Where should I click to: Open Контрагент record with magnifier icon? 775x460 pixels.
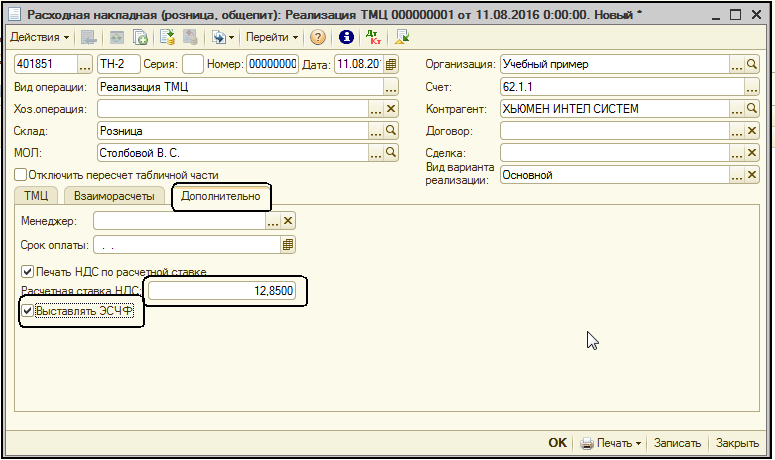pyautogui.click(x=752, y=108)
